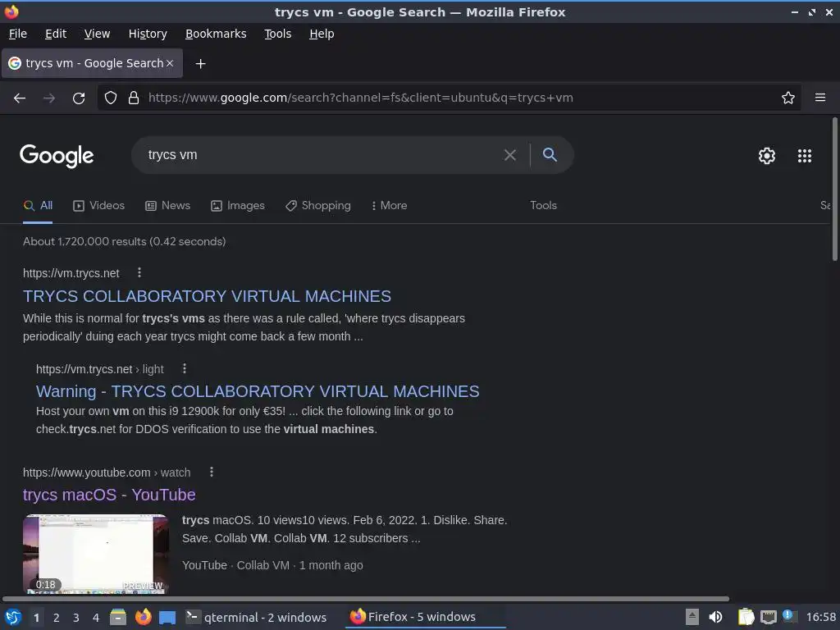Select qterminal - 2 windows taskbar entry
The height and width of the screenshot is (630, 840).
click(x=256, y=617)
